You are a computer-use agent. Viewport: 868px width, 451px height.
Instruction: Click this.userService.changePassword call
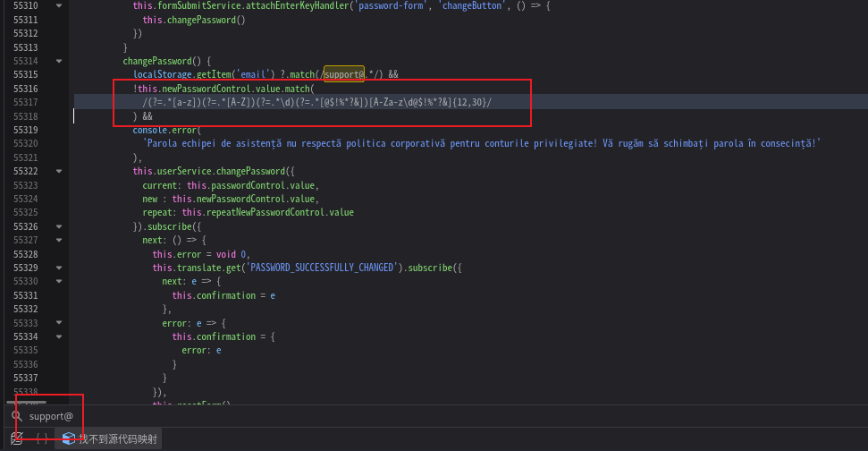[209, 171]
